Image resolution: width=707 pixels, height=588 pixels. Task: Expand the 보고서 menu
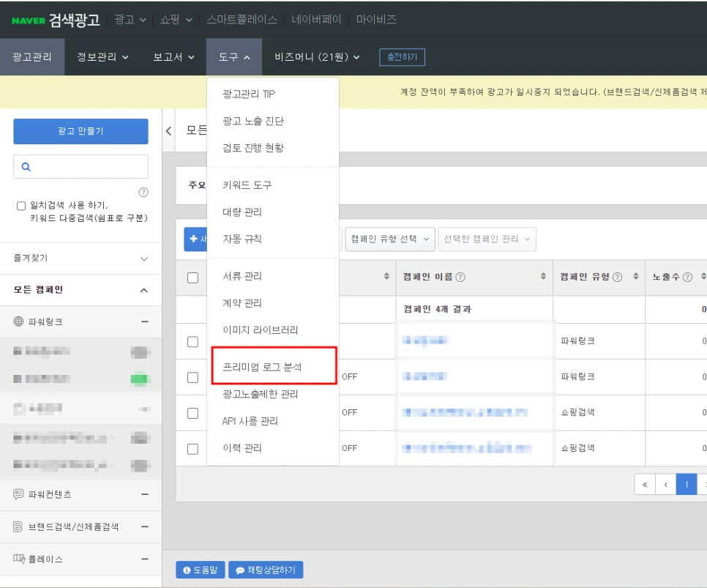173,57
